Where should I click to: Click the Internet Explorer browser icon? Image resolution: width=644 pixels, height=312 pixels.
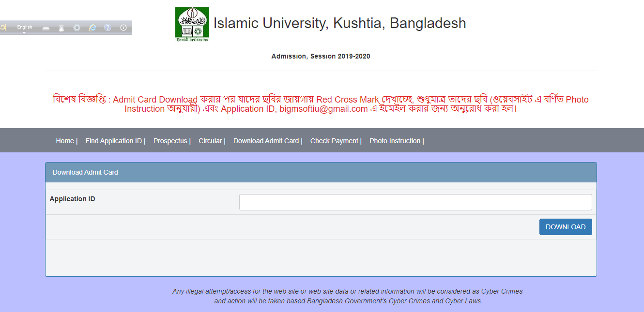click(x=92, y=28)
